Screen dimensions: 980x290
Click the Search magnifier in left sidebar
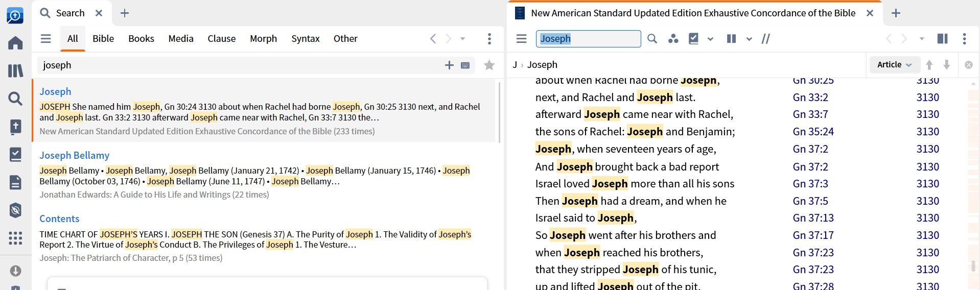(x=15, y=99)
